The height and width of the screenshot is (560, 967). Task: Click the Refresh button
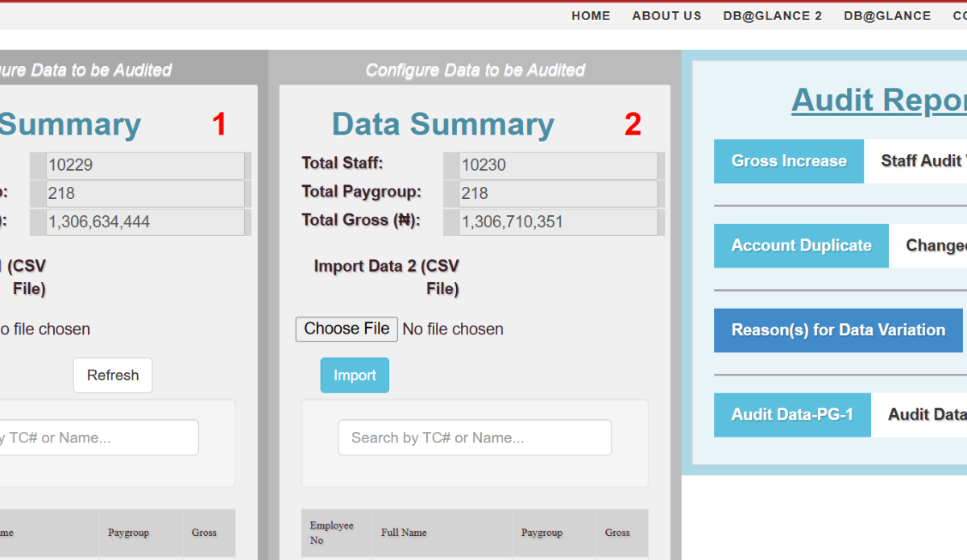coord(113,375)
